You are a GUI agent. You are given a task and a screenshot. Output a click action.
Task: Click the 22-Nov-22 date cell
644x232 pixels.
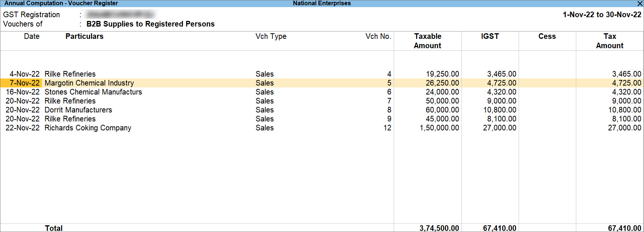tap(22, 128)
